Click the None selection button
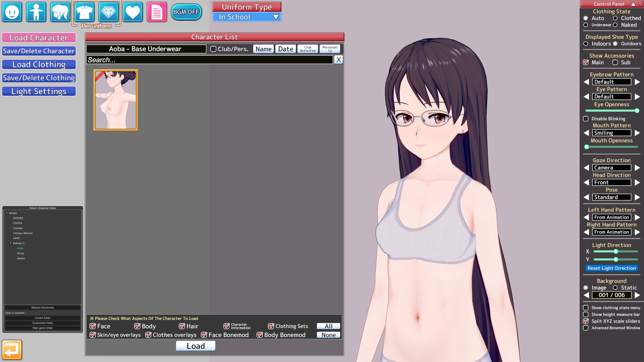This screenshot has width=644, height=362. [x=328, y=335]
